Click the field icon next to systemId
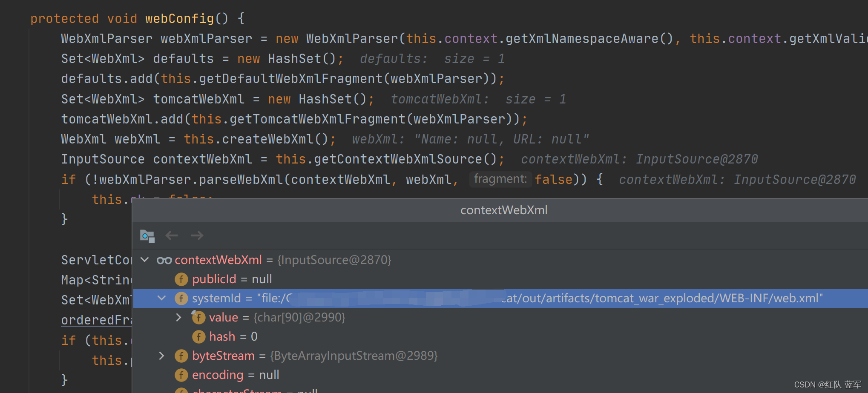Image resolution: width=868 pixels, height=393 pixels. pos(181,298)
